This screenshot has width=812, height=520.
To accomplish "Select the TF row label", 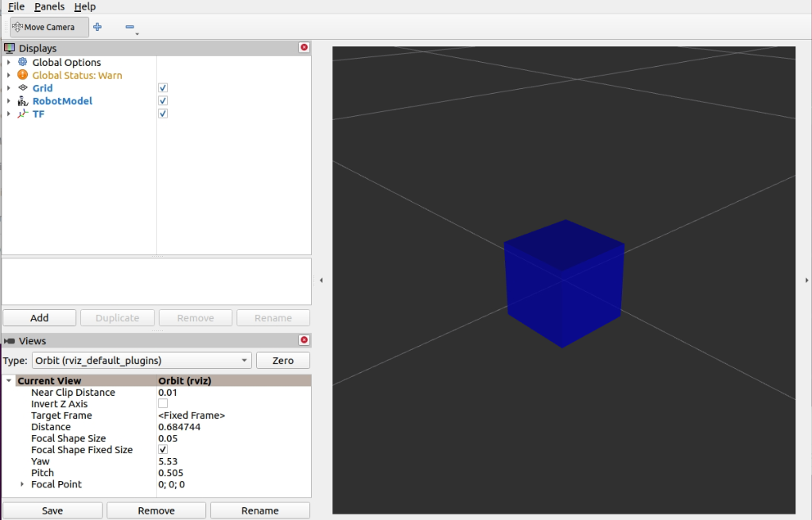I will tap(38, 114).
